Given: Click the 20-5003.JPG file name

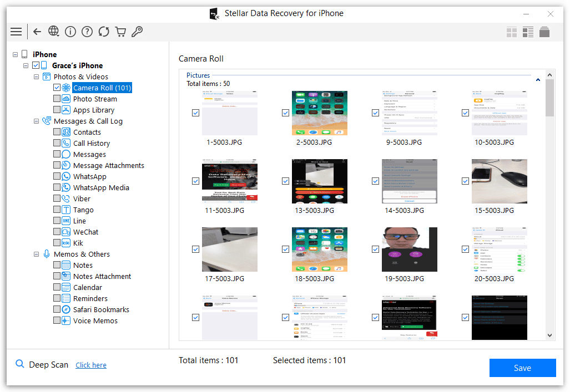Looking at the screenshot, I should coord(494,279).
